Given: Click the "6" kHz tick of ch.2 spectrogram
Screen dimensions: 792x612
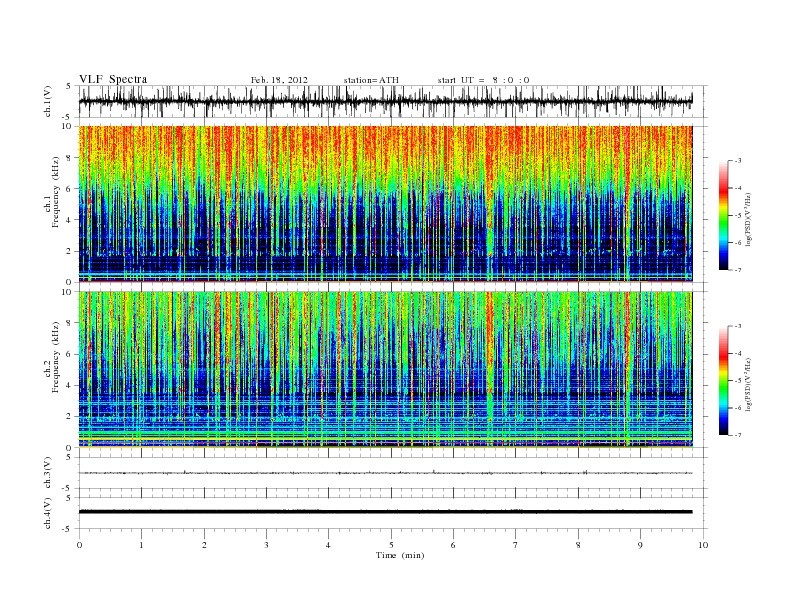Looking at the screenshot, I should (x=69, y=354).
